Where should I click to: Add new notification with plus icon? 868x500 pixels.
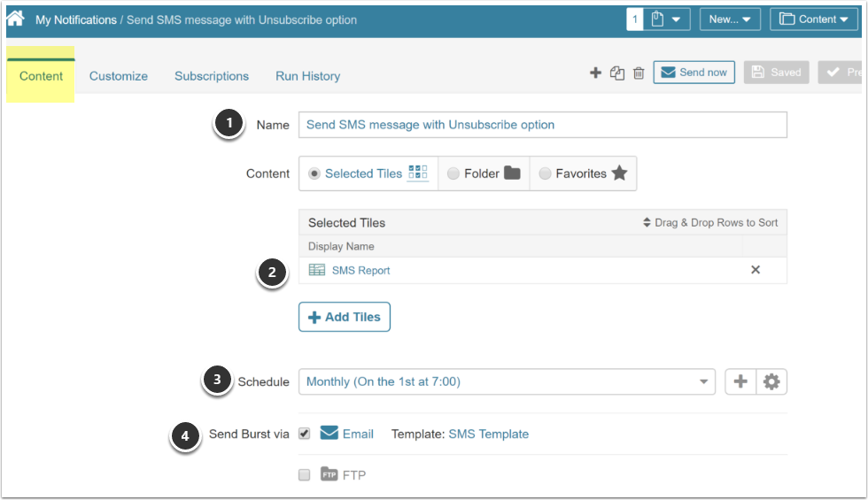click(595, 73)
